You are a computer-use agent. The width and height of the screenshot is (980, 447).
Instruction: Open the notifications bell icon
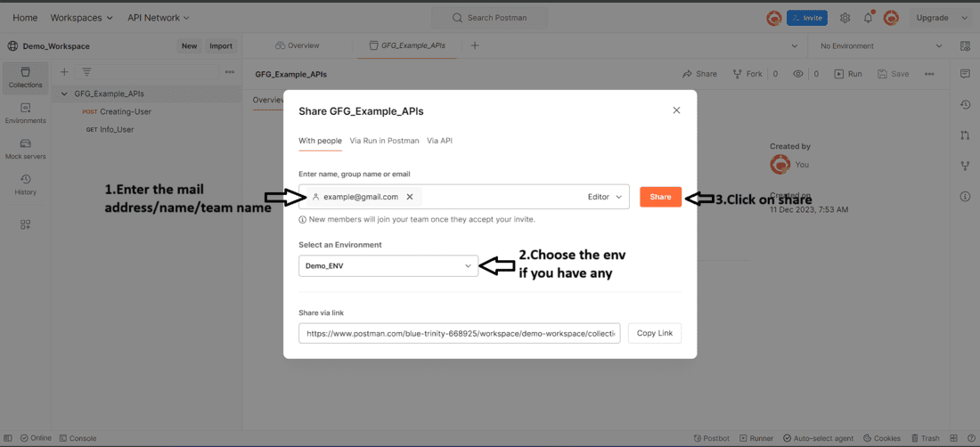pos(868,18)
